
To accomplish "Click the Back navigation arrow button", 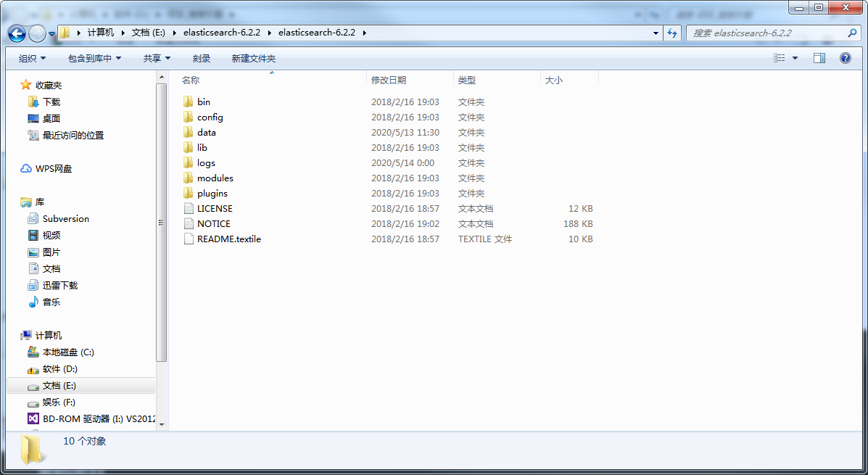I will (x=17, y=33).
